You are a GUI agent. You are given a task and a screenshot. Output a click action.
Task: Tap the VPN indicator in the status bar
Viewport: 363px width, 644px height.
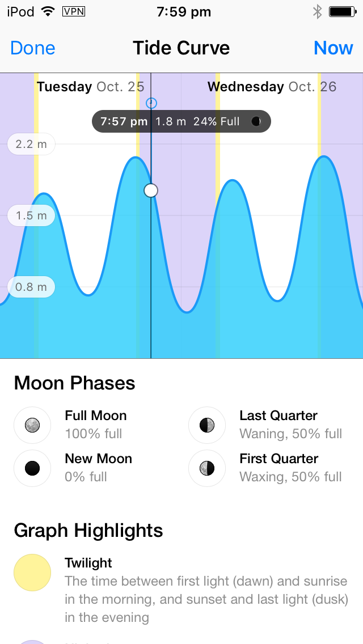74,11
